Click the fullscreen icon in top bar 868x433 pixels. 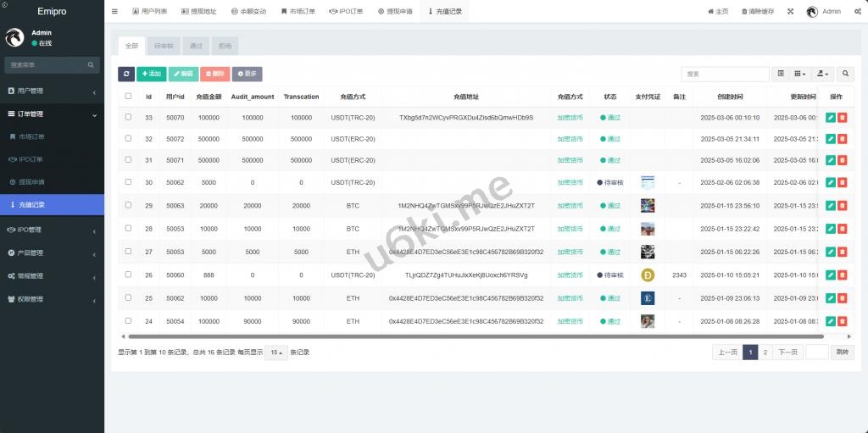tap(790, 12)
